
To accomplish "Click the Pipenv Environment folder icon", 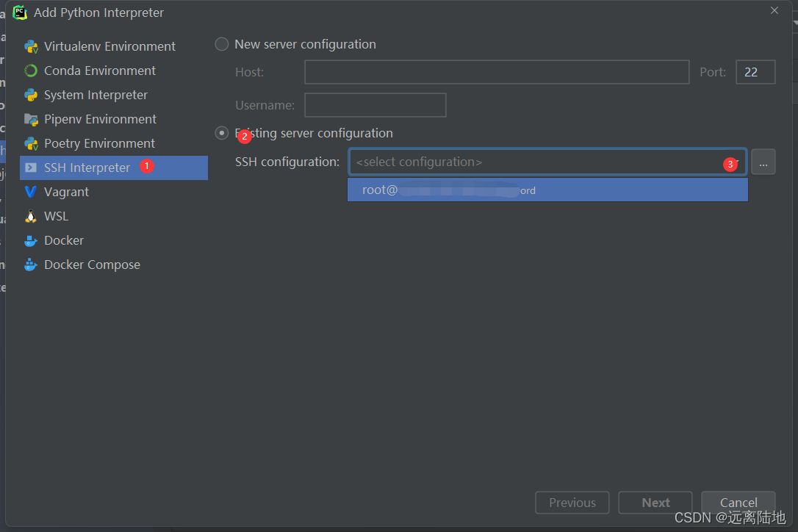I will (31, 120).
